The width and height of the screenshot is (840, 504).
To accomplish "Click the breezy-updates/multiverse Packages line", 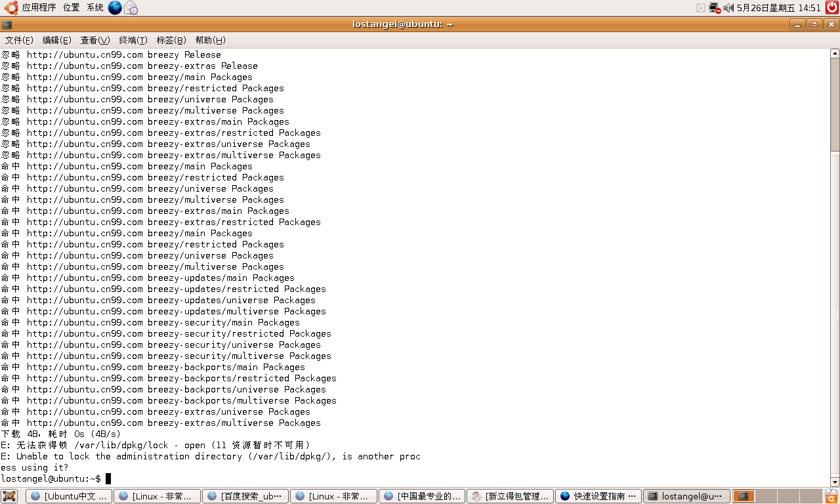I will point(163,311).
